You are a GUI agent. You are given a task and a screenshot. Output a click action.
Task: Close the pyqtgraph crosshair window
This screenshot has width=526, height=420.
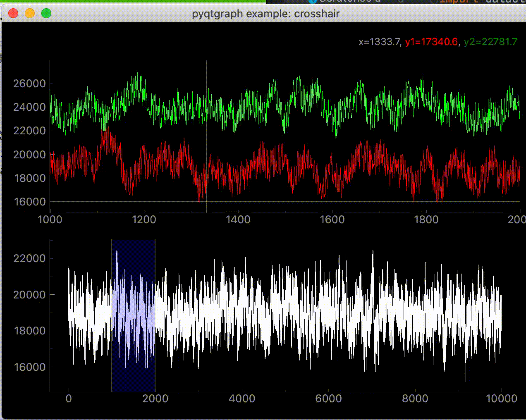pyautogui.click(x=13, y=14)
